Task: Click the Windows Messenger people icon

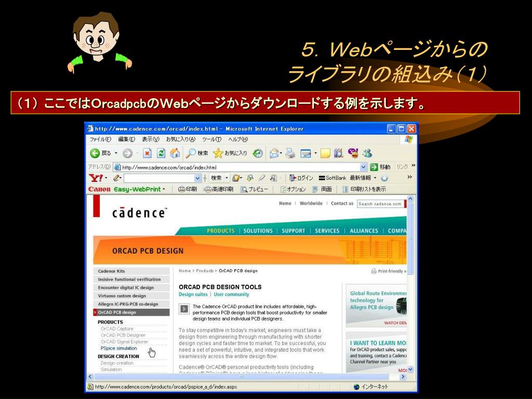Action: 367,153
